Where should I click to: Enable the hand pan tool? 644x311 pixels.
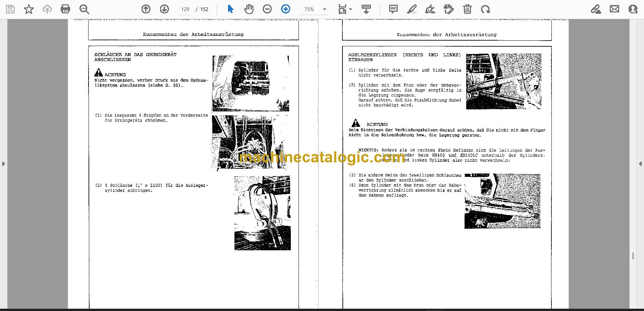pyautogui.click(x=249, y=9)
